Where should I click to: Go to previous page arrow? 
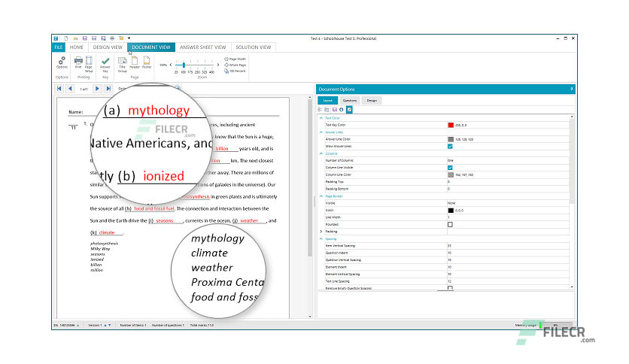tap(70, 89)
